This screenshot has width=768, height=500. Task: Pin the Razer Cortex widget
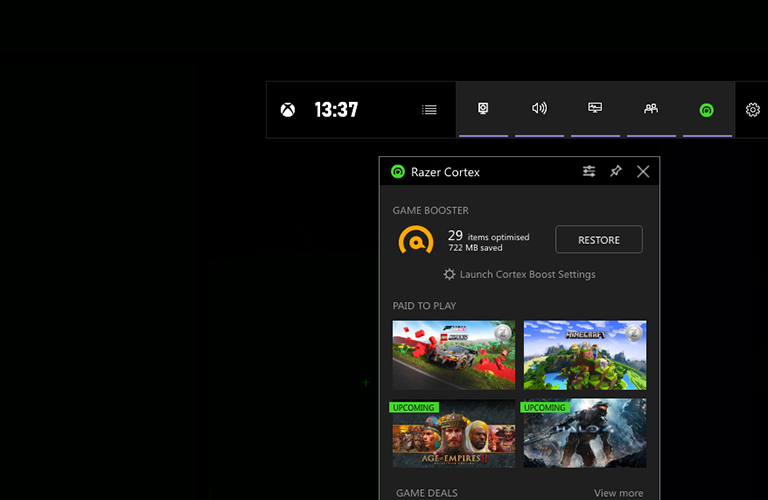[x=616, y=172]
